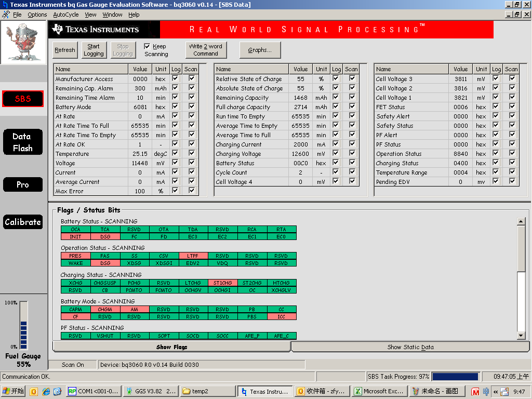Click the ST1CHG flag in Charging Status
Screen dimensions: 532x399
pos(222,283)
